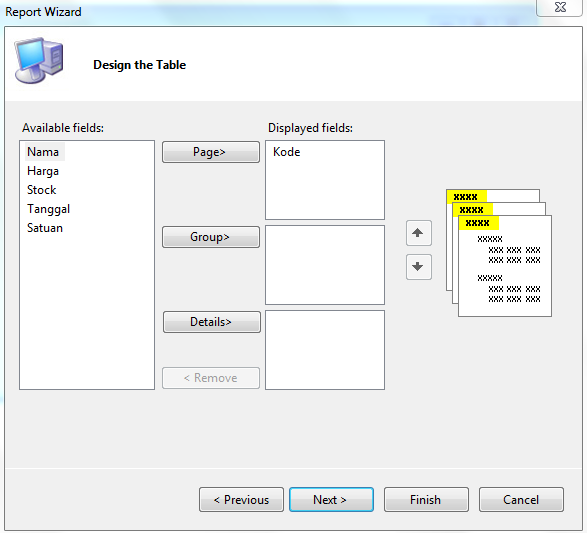Click the Page> button
587x533 pixels.
click(x=211, y=152)
